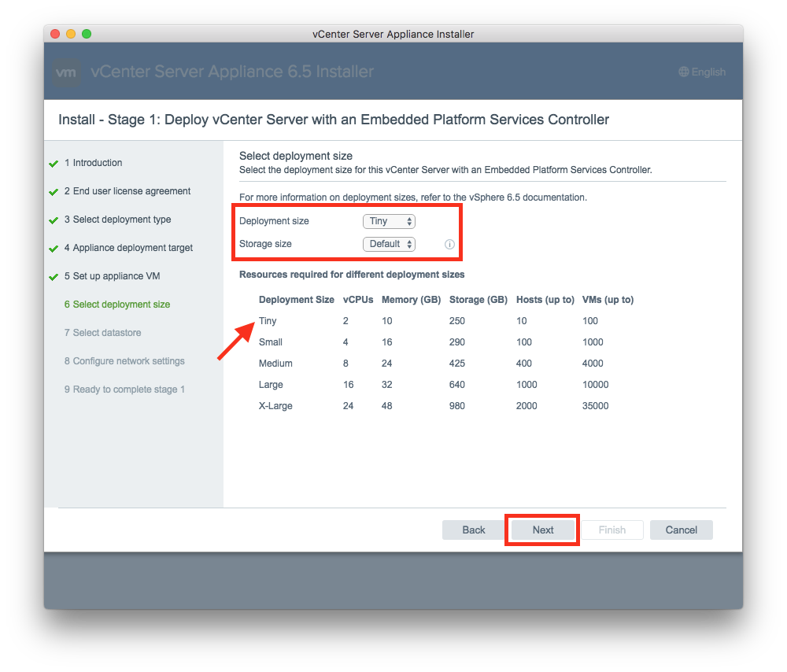The height and width of the screenshot is (672, 787).
Task: Open the Storage size dropdown
Action: pyautogui.click(x=389, y=244)
